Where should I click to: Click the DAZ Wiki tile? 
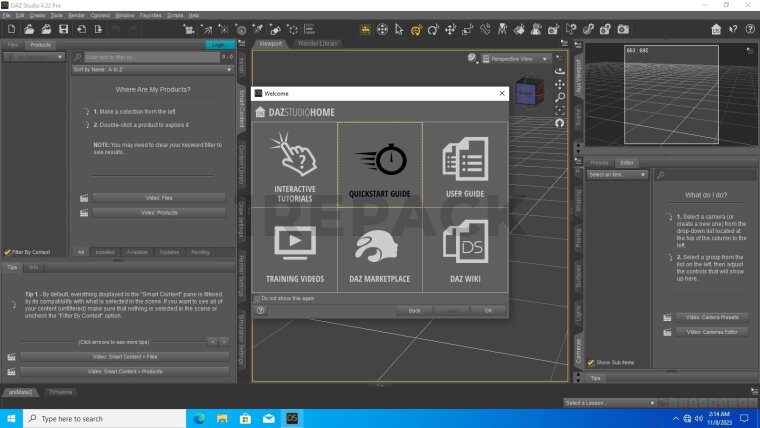click(465, 250)
